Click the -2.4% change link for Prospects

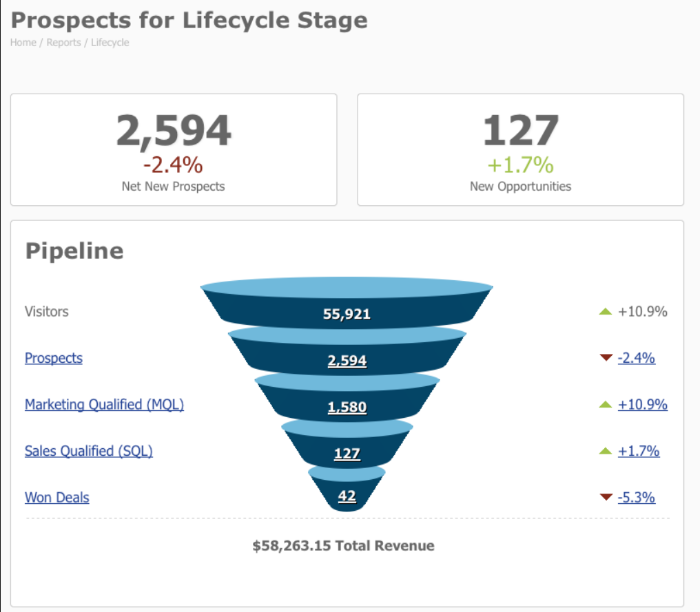click(x=637, y=357)
